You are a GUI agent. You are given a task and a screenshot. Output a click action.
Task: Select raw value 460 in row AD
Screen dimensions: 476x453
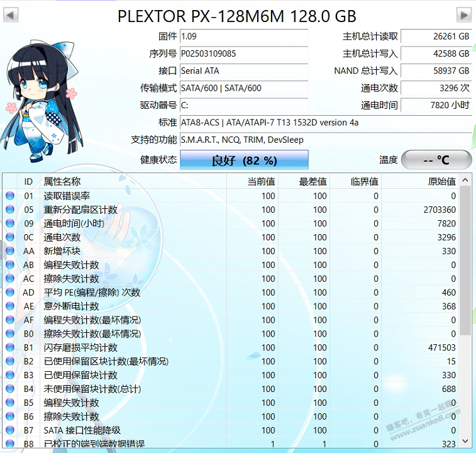click(449, 293)
